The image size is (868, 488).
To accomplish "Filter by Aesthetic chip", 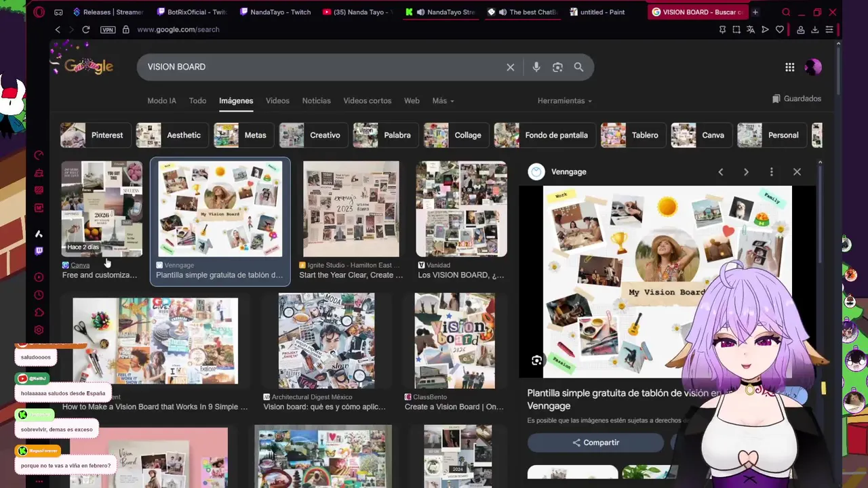I will (x=171, y=136).
